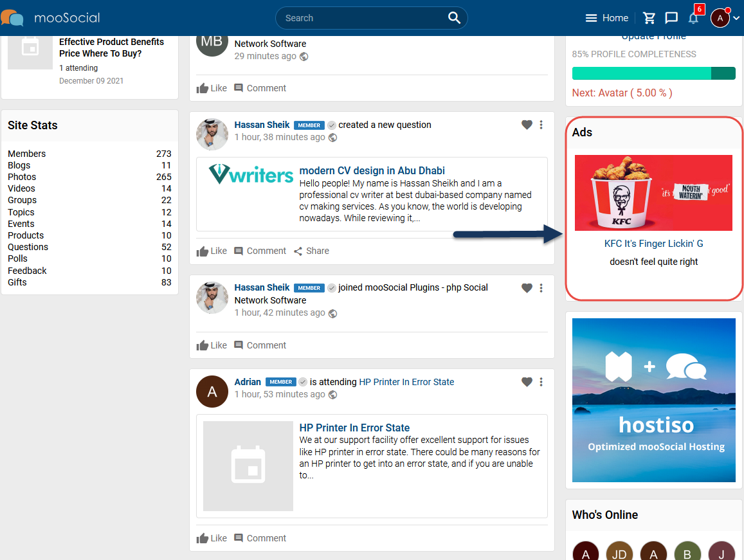Open HP Printer In Error State title link

tap(354, 428)
